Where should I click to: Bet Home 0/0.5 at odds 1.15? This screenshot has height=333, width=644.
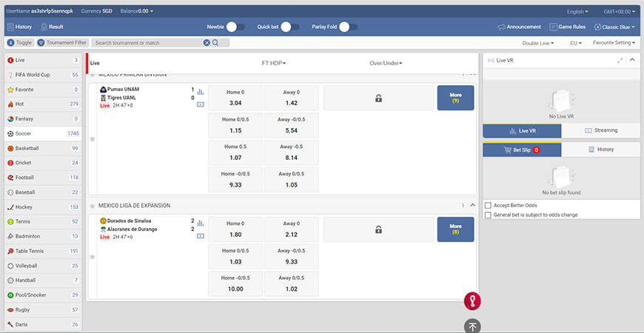coord(235,125)
